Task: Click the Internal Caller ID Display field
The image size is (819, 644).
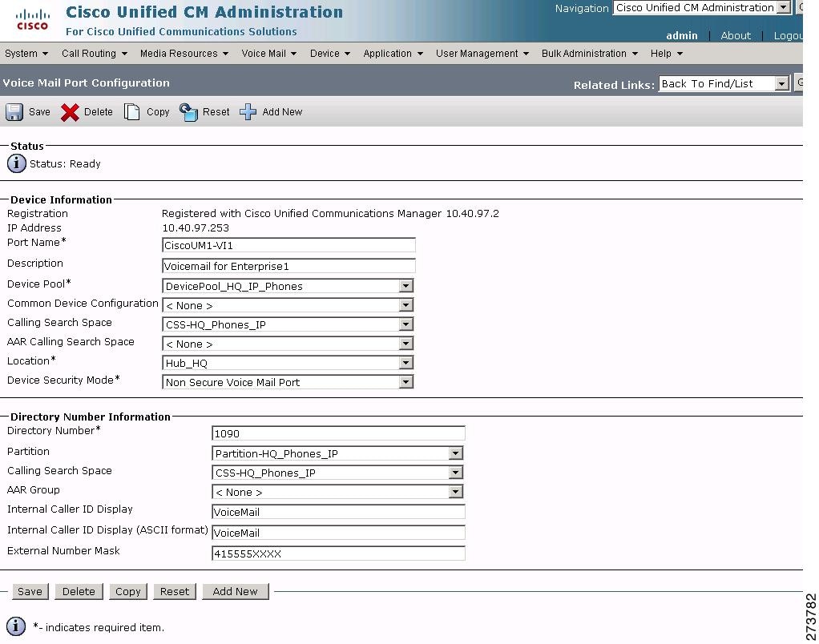Action: 338,512
